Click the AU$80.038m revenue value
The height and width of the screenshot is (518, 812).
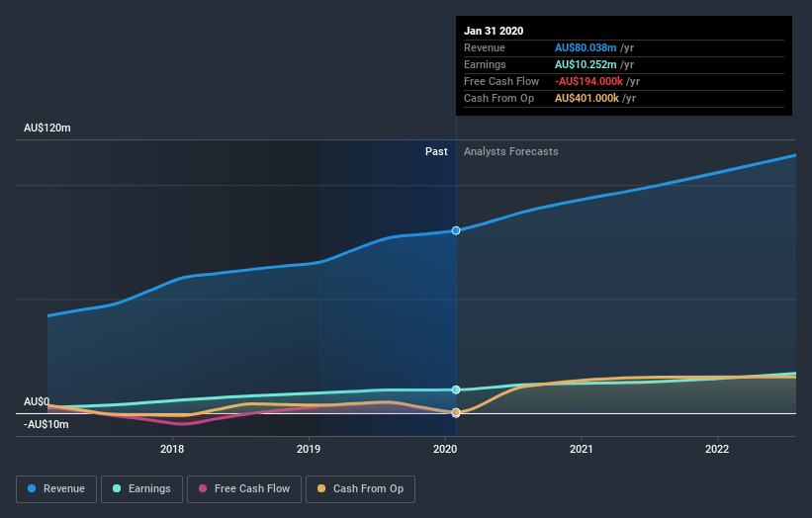click(x=586, y=47)
